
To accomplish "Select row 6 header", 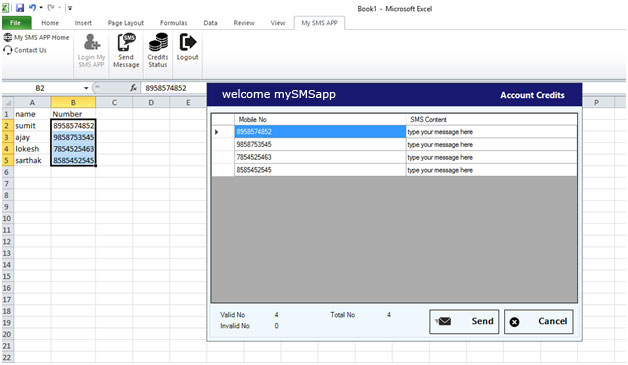I will 7,172.
